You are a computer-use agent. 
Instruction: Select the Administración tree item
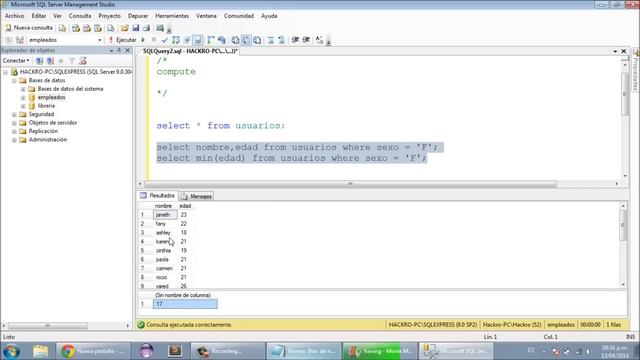48,140
